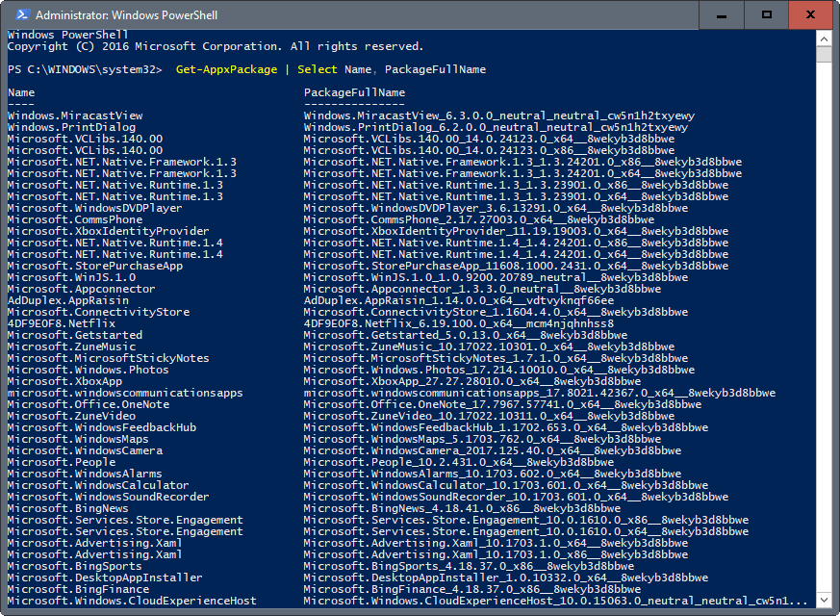Close the Administrator PowerShell window
The width and height of the screenshot is (840, 616).
pyautogui.click(x=810, y=14)
